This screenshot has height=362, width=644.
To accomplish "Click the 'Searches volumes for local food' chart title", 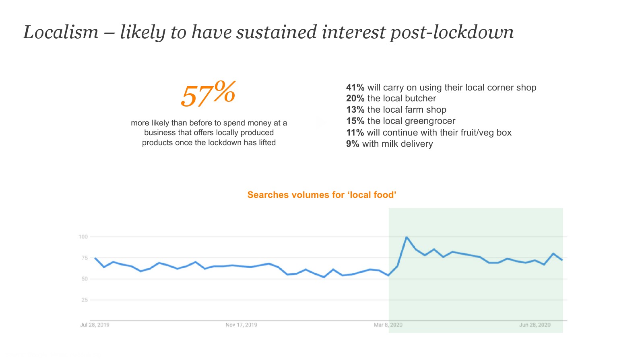I will [x=322, y=195].
